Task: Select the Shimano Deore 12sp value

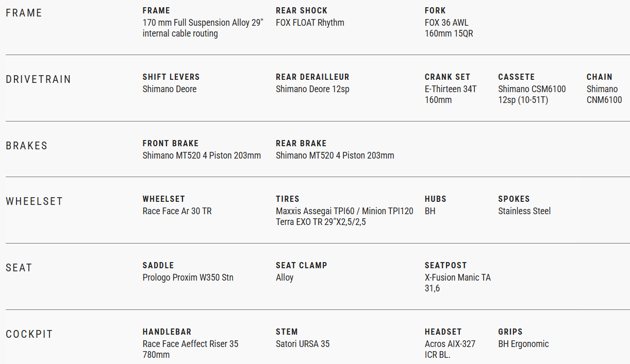Action: pyautogui.click(x=312, y=89)
